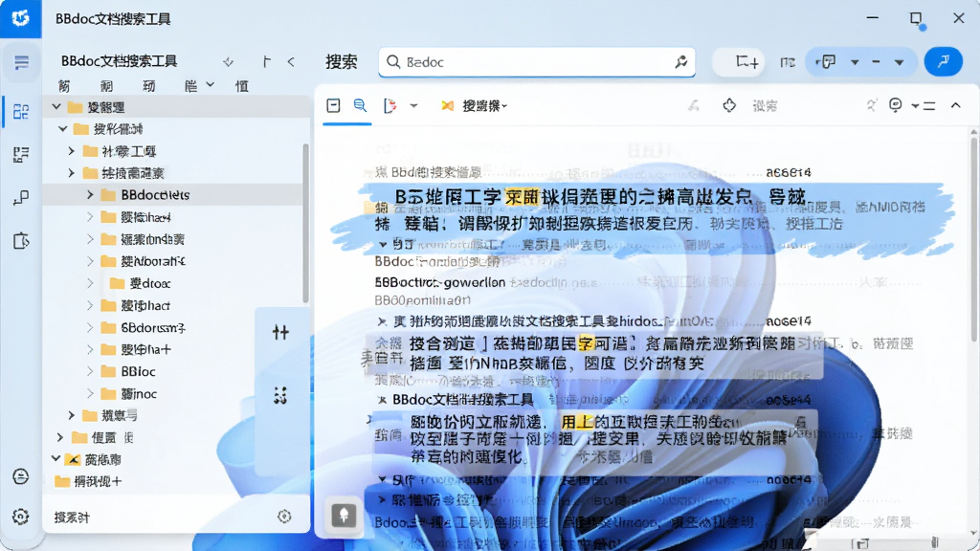Expand the "6Bdorssm" folder
This screenshot has height=551, width=980.
coord(90,327)
